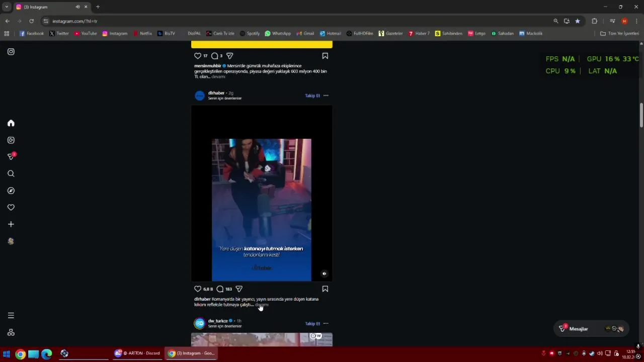Viewport: 644px width, 362px height.
Task: Open options menu for dw_turkce post
Action: [326, 323]
